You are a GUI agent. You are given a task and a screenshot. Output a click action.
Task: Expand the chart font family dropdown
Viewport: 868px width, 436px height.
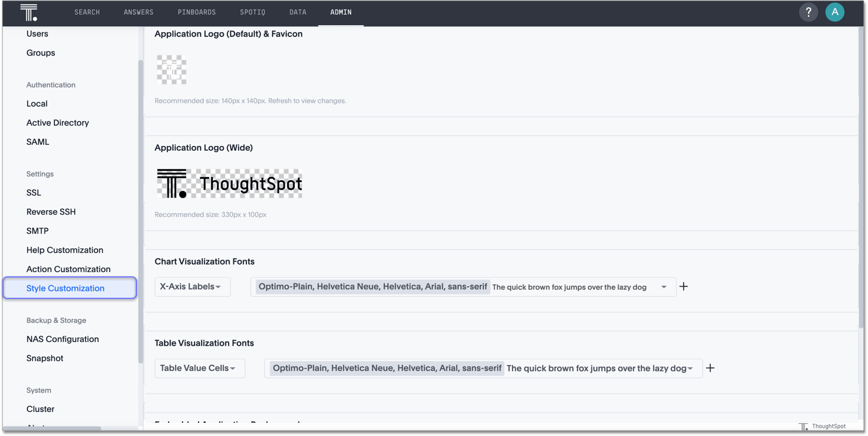tap(663, 286)
